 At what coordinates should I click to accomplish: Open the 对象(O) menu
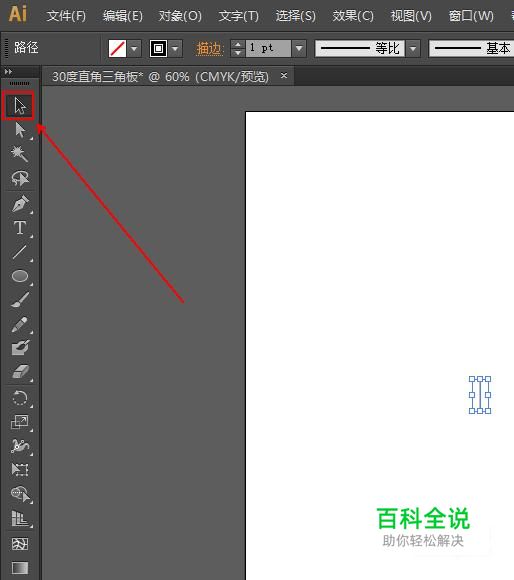coord(180,16)
